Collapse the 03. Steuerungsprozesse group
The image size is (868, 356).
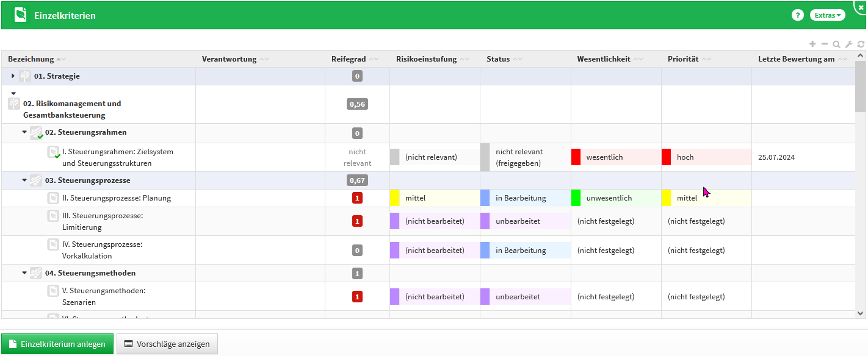point(24,180)
